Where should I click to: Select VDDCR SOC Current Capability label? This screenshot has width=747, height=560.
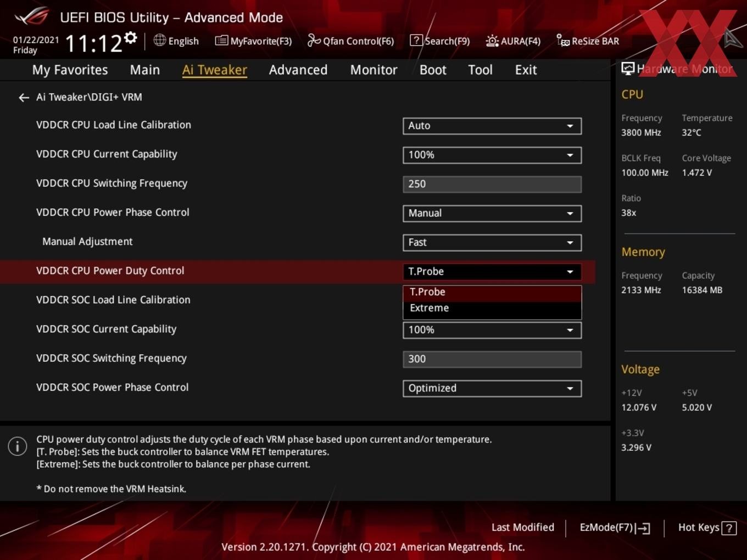106,329
